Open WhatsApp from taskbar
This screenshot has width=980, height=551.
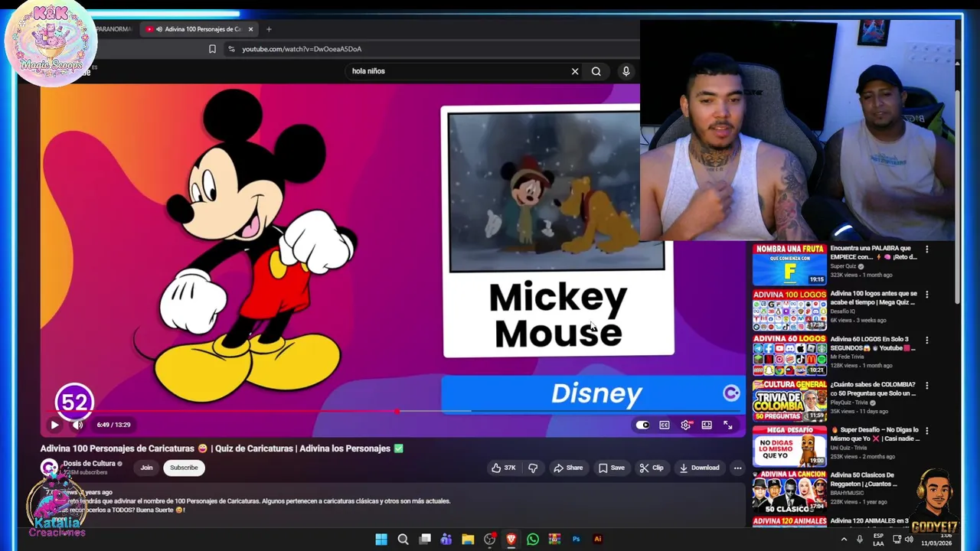pyautogui.click(x=533, y=540)
